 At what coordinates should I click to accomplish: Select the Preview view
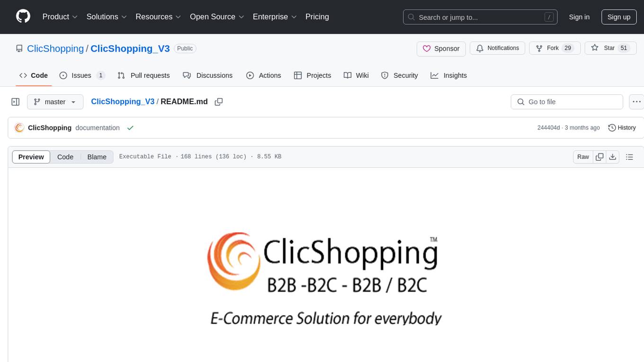pyautogui.click(x=31, y=157)
